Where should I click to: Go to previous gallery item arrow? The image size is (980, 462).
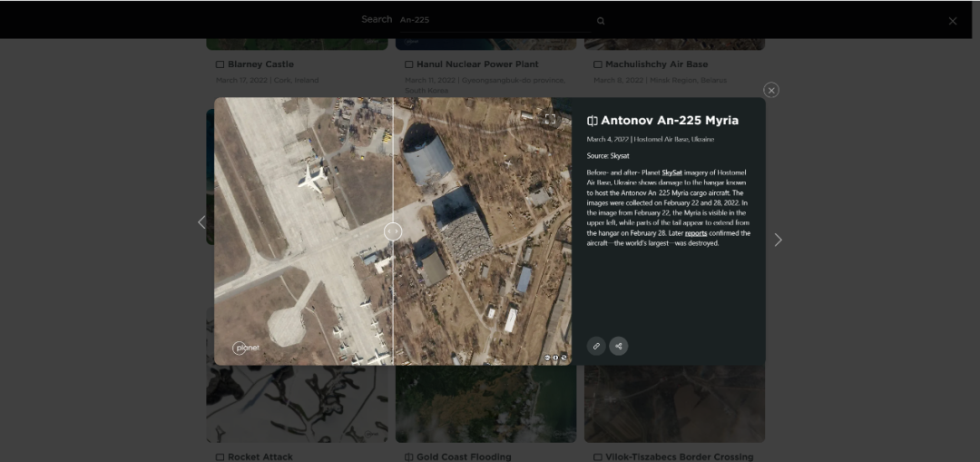[201, 222]
